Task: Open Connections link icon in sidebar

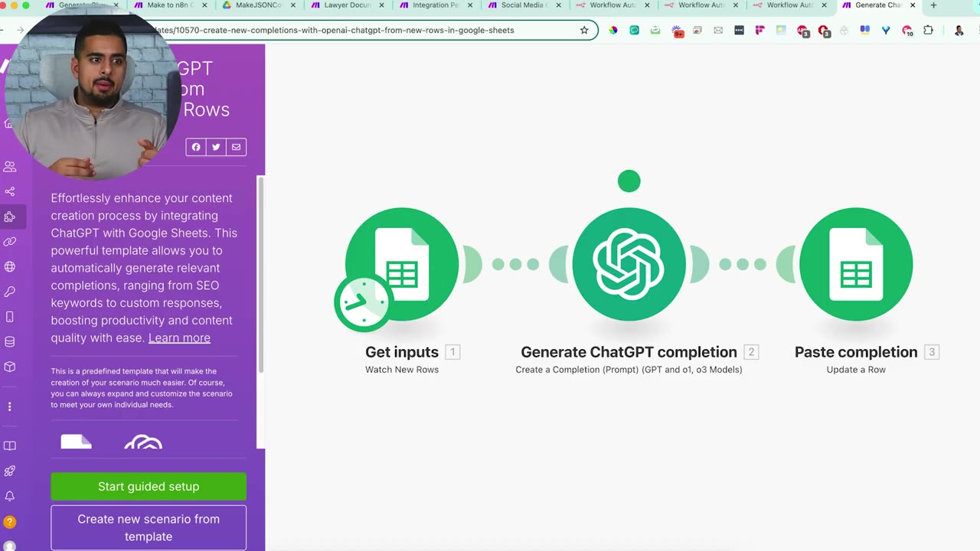Action: (x=10, y=242)
